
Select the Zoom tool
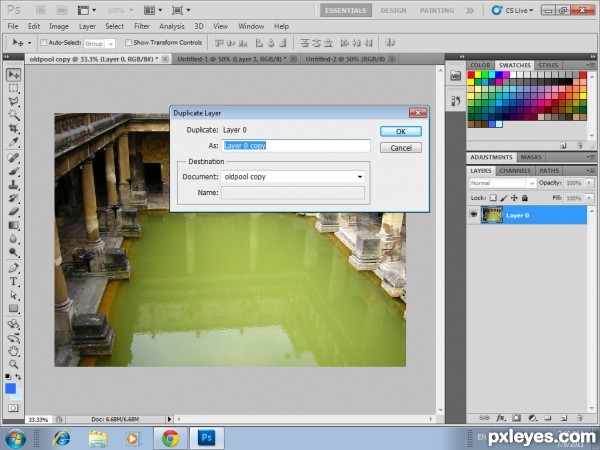(x=13, y=364)
